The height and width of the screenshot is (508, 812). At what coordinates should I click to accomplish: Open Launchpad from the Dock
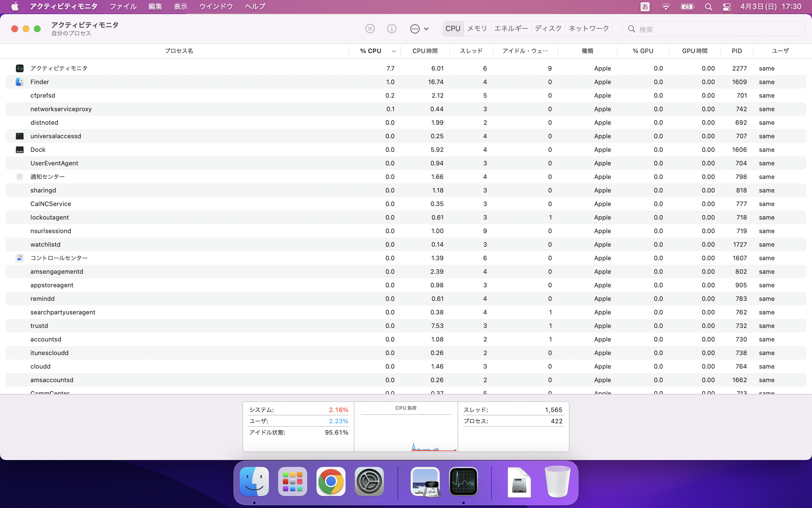click(x=292, y=481)
